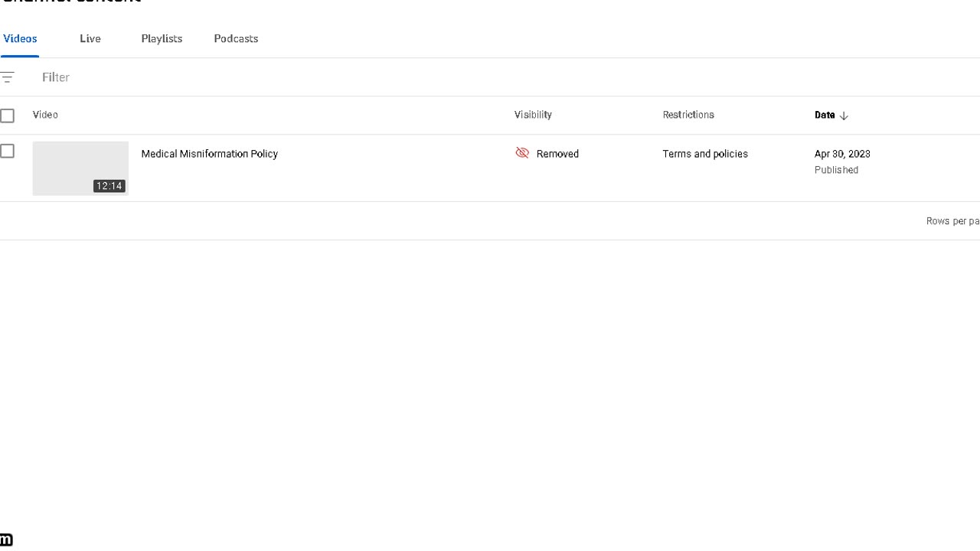Click the Terms and policies restriction

(x=705, y=154)
